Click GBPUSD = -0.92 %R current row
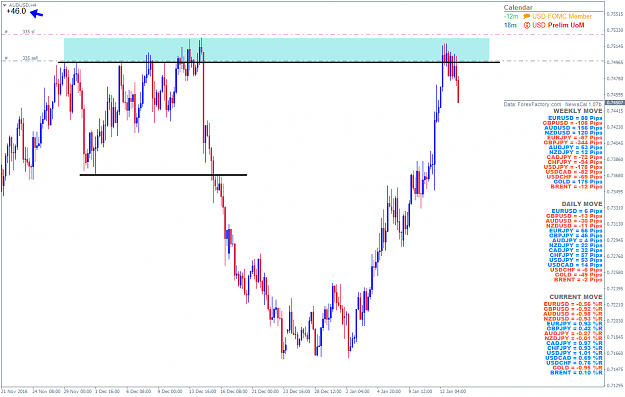 tap(573, 309)
